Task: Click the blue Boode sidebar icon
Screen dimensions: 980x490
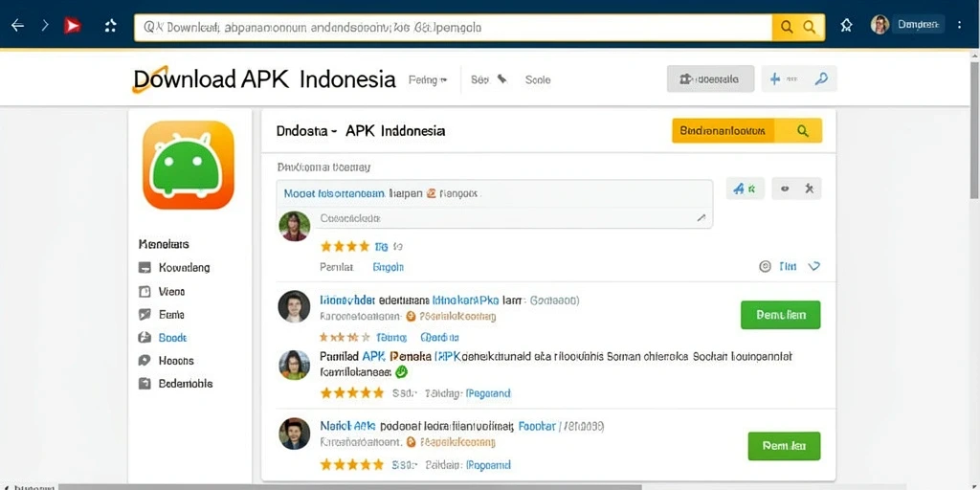Action: click(x=145, y=338)
